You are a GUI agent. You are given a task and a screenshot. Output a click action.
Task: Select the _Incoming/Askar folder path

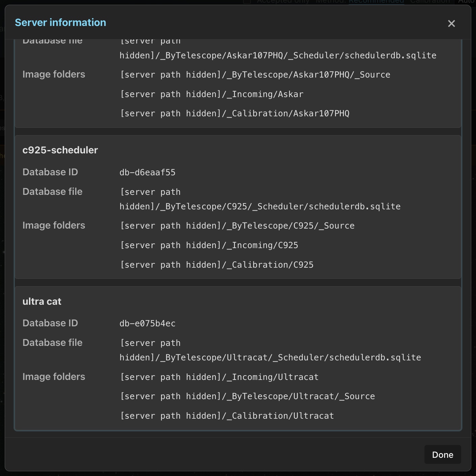pyautogui.click(x=212, y=94)
